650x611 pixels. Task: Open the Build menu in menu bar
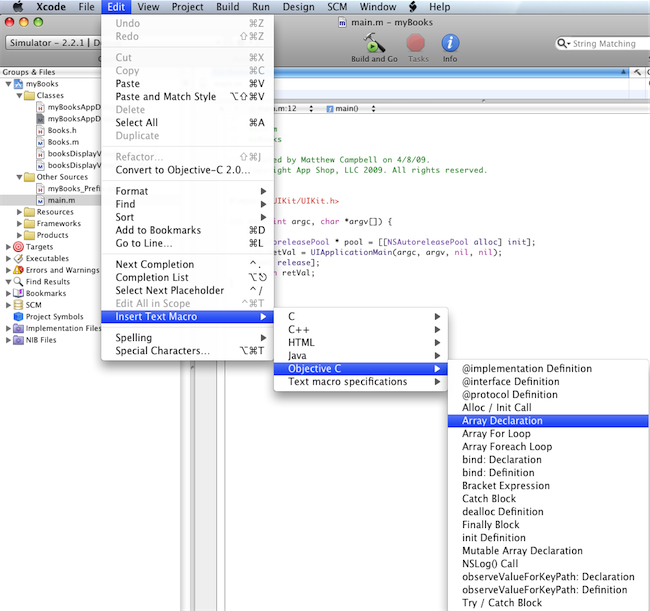coord(228,7)
